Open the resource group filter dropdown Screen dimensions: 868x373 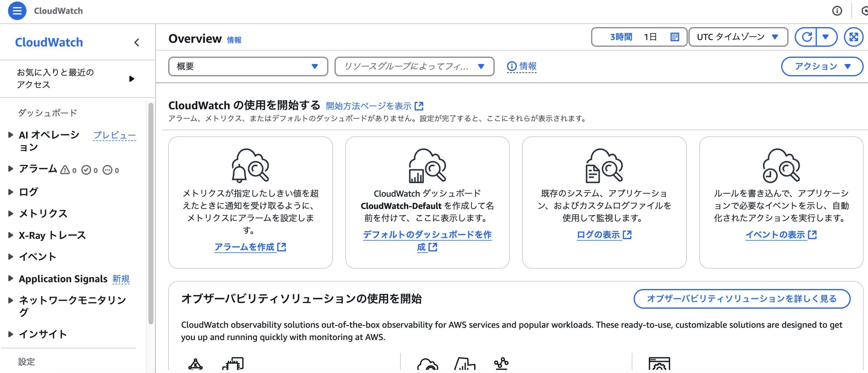pyautogui.click(x=414, y=66)
